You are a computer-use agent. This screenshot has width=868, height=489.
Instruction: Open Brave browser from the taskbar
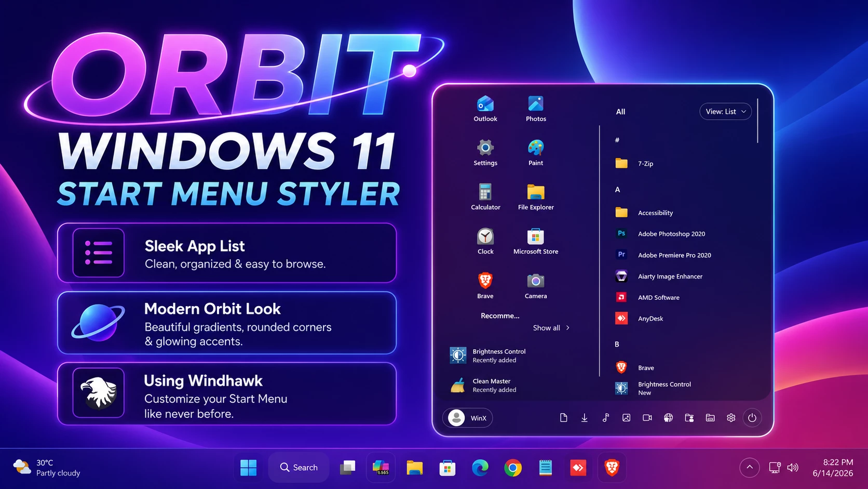(612, 468)
